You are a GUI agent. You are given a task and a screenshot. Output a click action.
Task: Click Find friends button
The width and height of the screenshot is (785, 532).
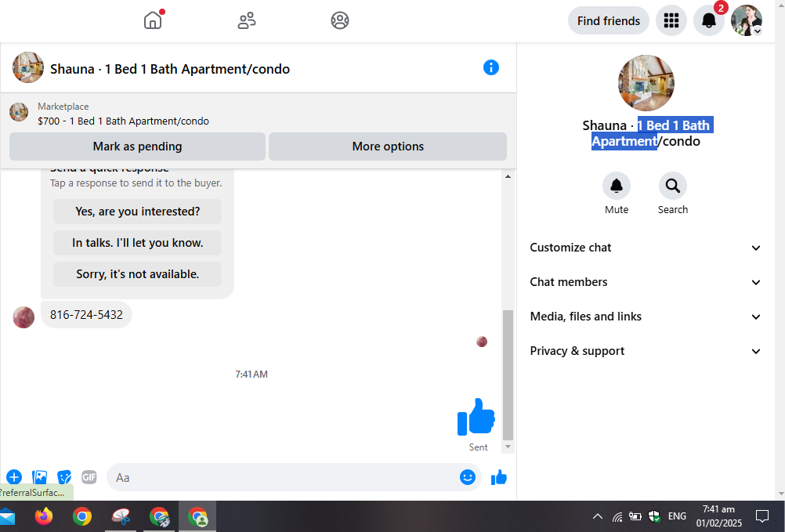pyautogui.click(x=608, y=20)
